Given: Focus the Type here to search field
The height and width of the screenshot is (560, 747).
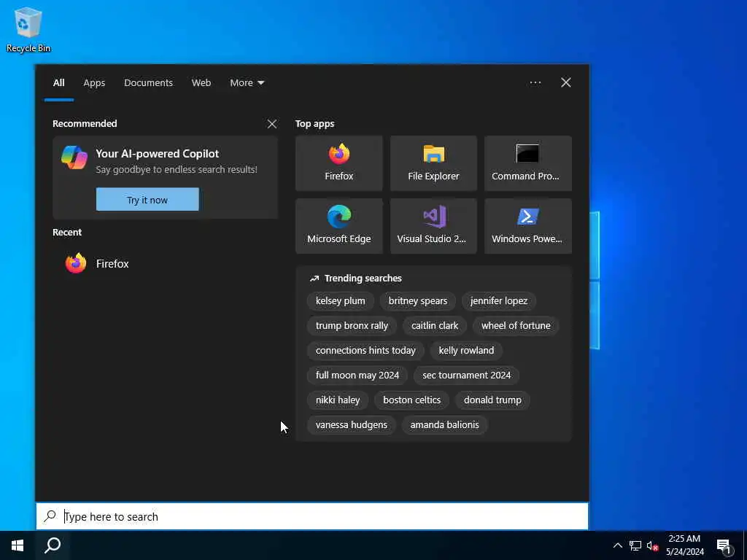Looking at the screenshot, I should tap(312, 516).
